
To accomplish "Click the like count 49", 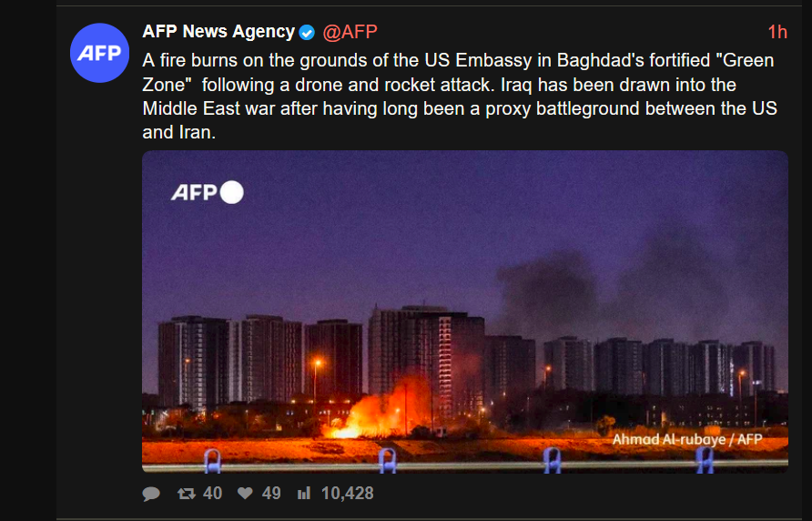I will pyautogui.click(x=271, y=493).
